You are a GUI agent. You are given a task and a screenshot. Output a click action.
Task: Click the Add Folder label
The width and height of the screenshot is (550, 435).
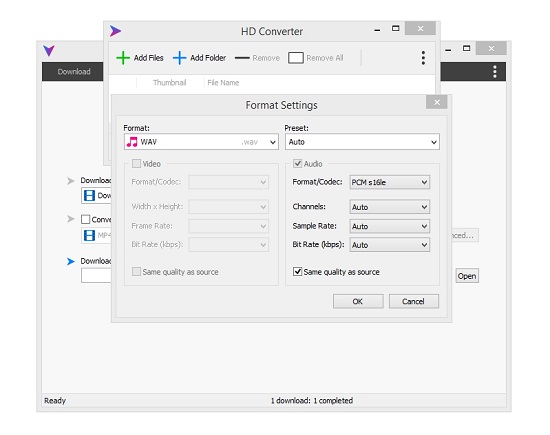(x=208, y=58)
